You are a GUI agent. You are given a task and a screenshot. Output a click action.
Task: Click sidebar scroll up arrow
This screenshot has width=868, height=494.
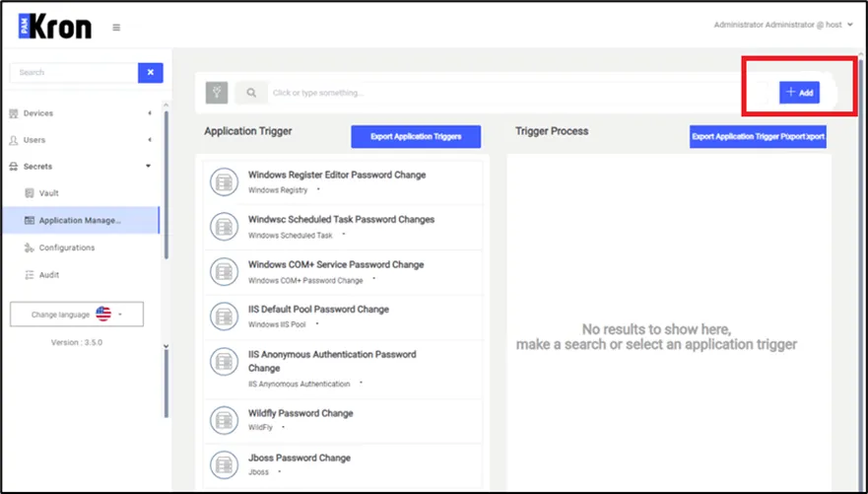[x=167, y=105]
